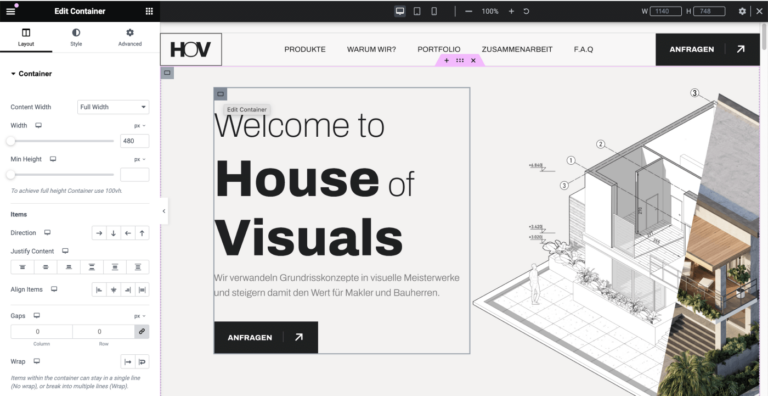Screen dimensions: 768x396
Task: Switch to the Advanced tab
Action: coord(130,37)
